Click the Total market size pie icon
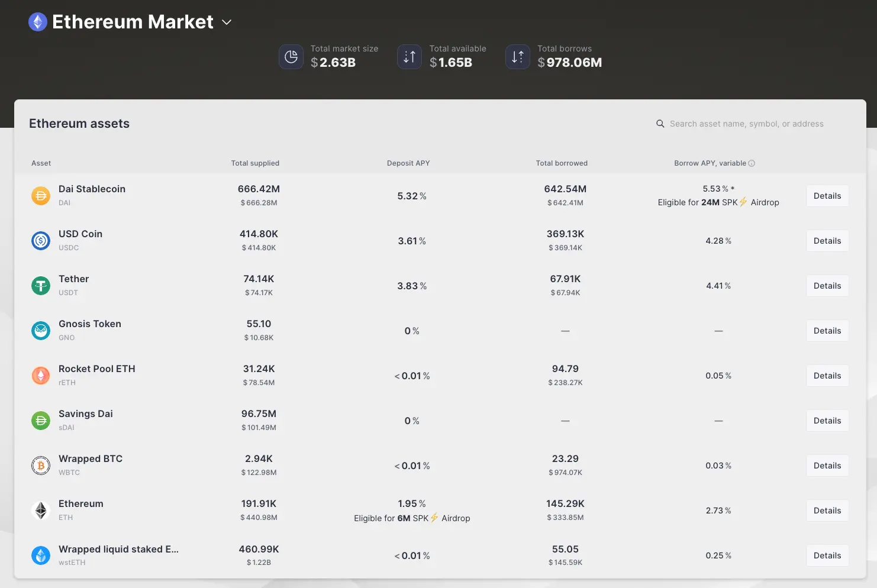Screen dimensions: 877x588 [291, 57]
